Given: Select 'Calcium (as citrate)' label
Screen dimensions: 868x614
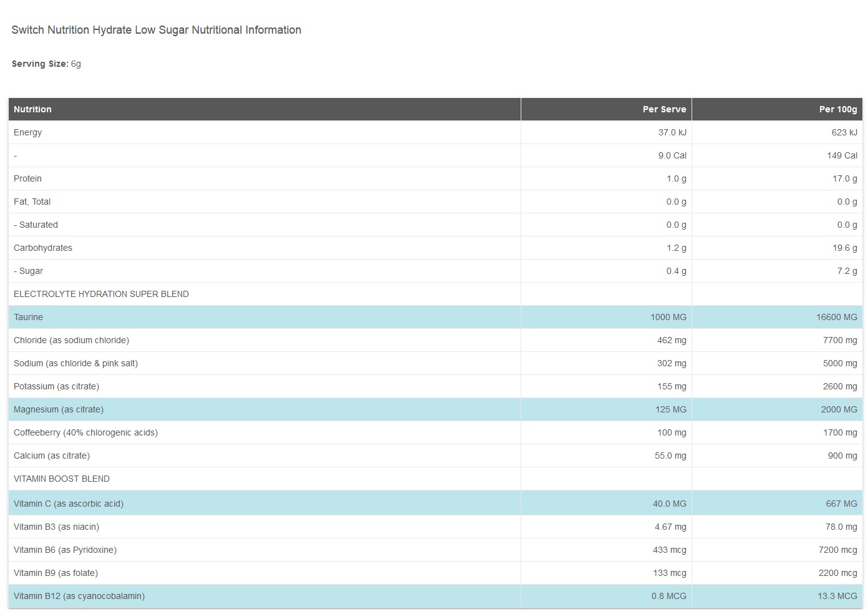Looking at the screenshot, I should coord(52,456).
